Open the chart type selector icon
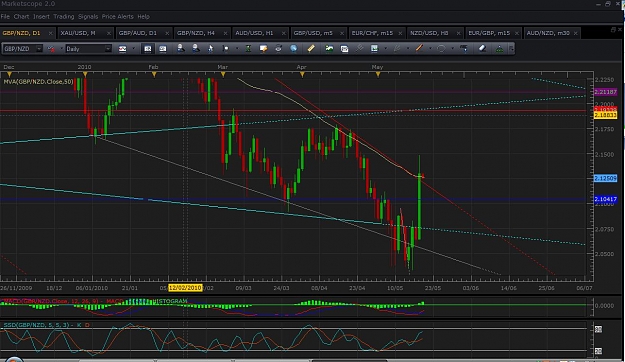The height and width of the screenshot is (362, 625). tap(122, 49)
